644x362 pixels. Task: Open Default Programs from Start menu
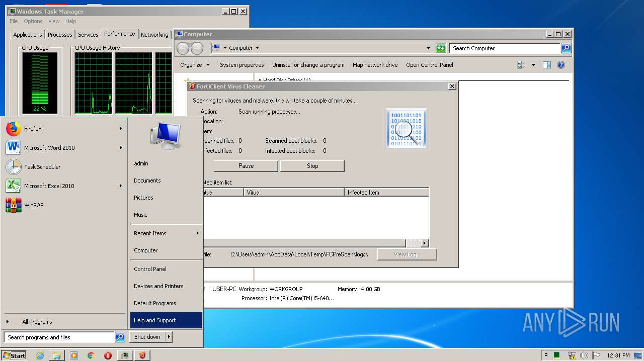coord(166,303)
